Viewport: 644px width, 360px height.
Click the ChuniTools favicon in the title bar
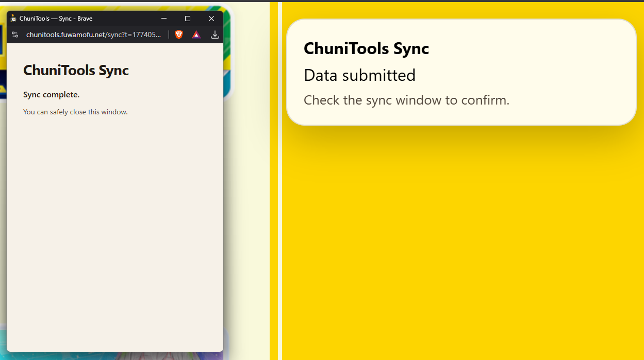13,19
